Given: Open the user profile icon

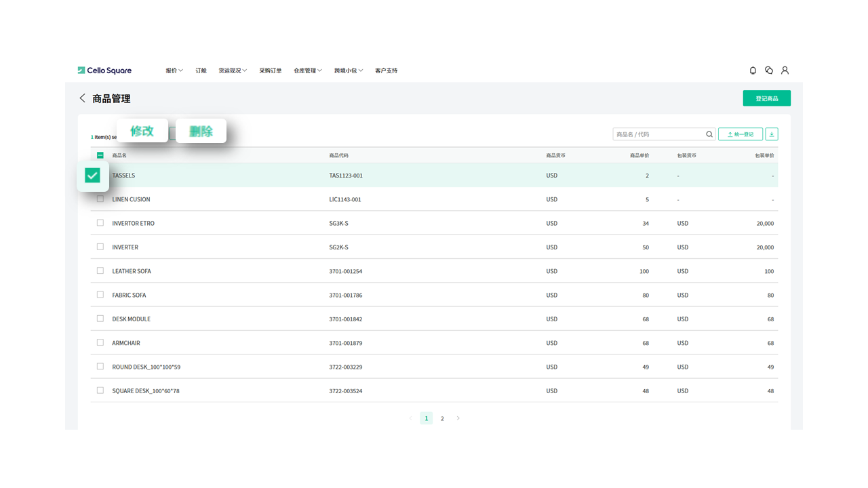Looking at the screenshot, I should point(785,70).
